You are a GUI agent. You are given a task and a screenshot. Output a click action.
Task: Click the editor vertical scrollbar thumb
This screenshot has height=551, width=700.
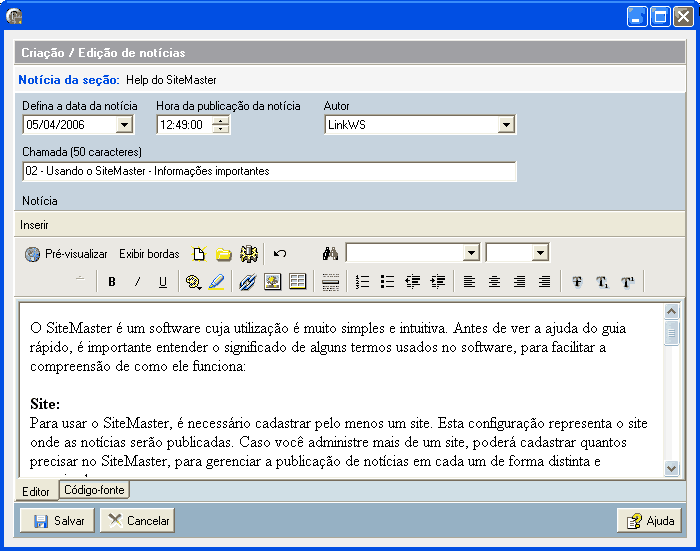tap(671, 333)
